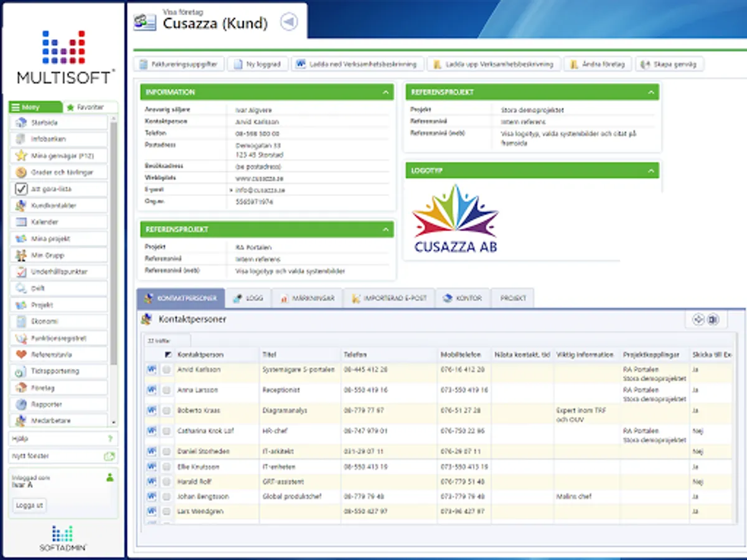Open the Word document icon for Catharina Krok Lof
This screenshot has height=560, width=747.
click(151, 431)
